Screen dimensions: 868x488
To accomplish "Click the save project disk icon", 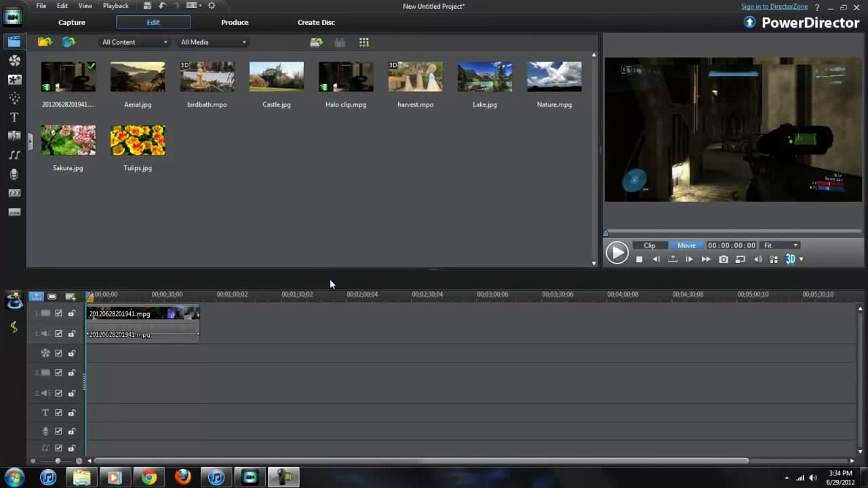I will (148, 5).
